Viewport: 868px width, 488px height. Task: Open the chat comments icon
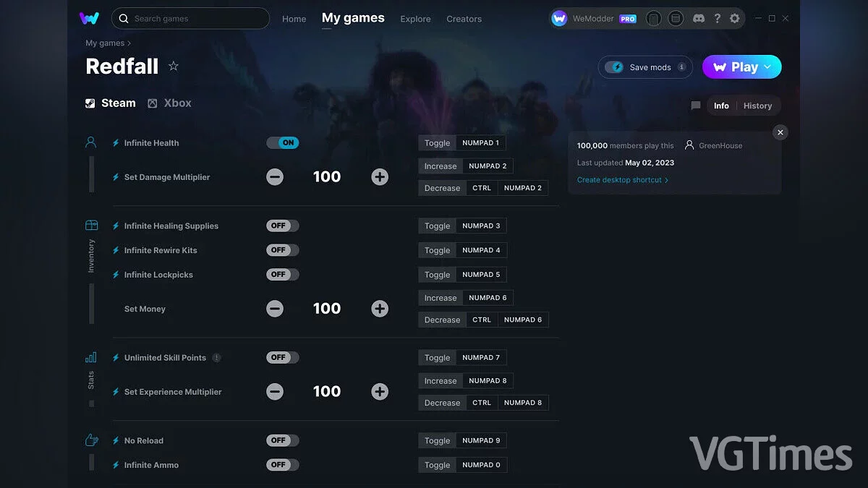pos(696,106)
